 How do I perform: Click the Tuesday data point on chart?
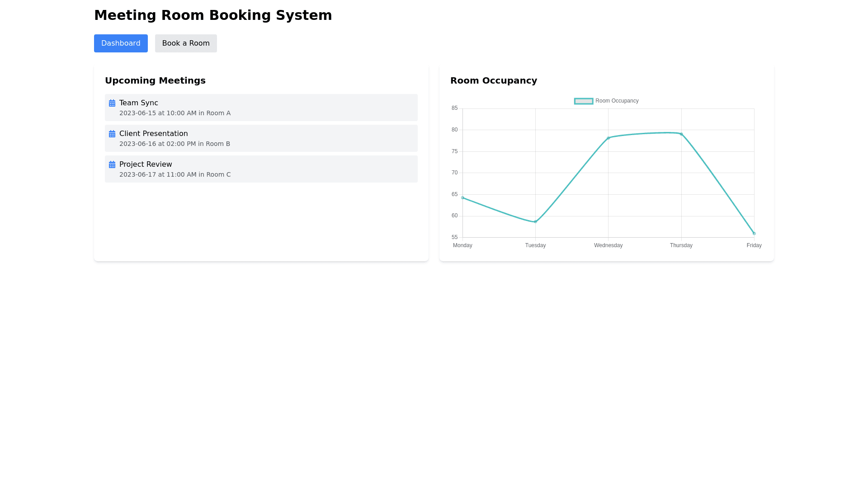click(x=535, y=222)
